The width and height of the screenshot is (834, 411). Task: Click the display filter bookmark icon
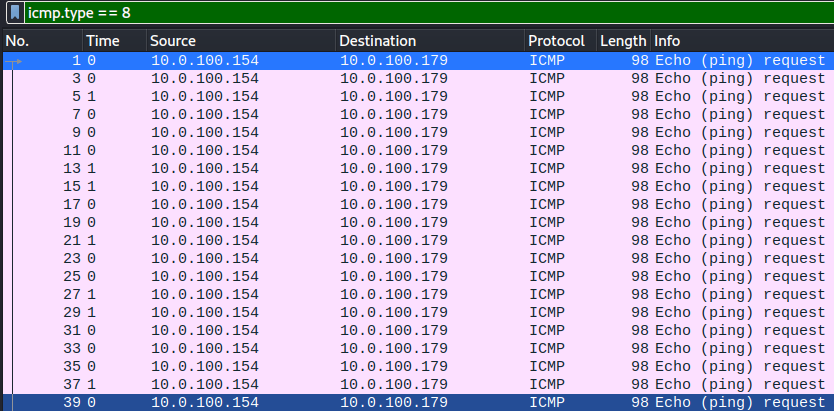click(16, 12)
